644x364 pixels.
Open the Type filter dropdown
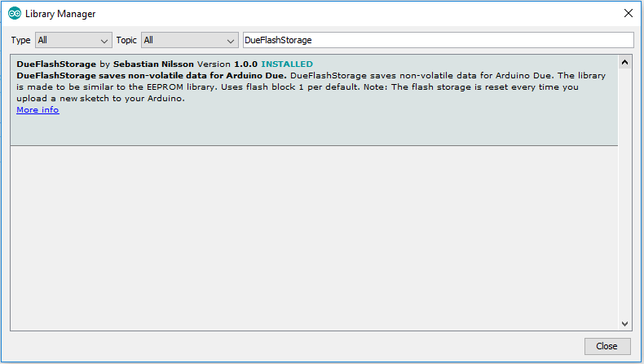pos(73,40)
